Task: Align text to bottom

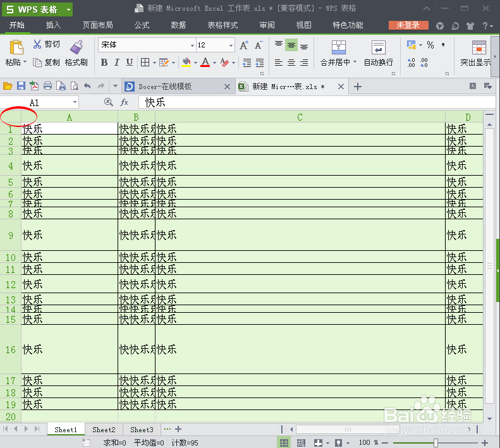Action: point(304,46)
